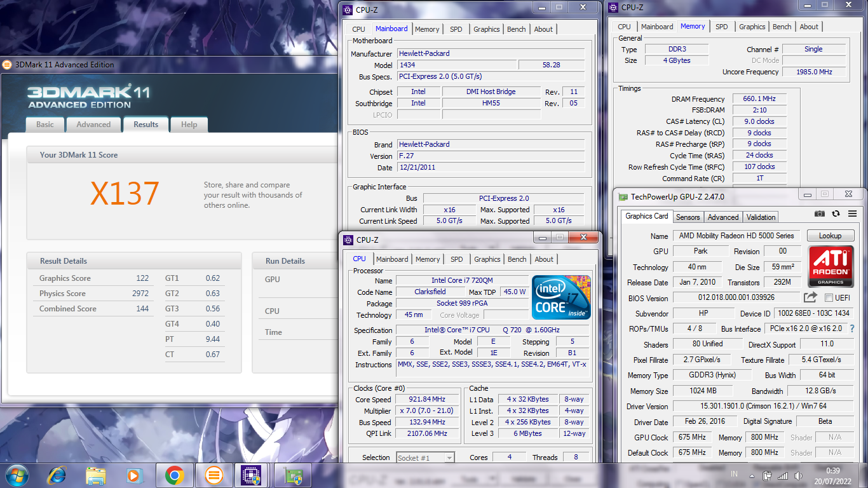The image size is (868, 488).
Task: Click the ATI Radeon Graphics logo
Action: pyautogui.click(x=831, y=266)
